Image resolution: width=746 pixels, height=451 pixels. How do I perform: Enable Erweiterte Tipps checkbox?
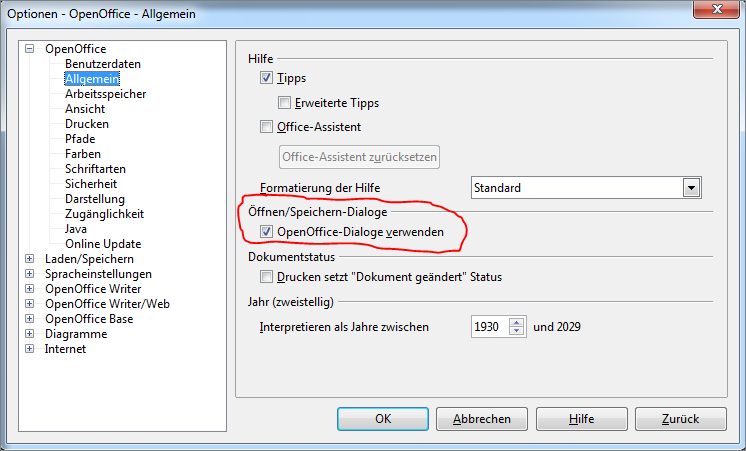(284, 103)
